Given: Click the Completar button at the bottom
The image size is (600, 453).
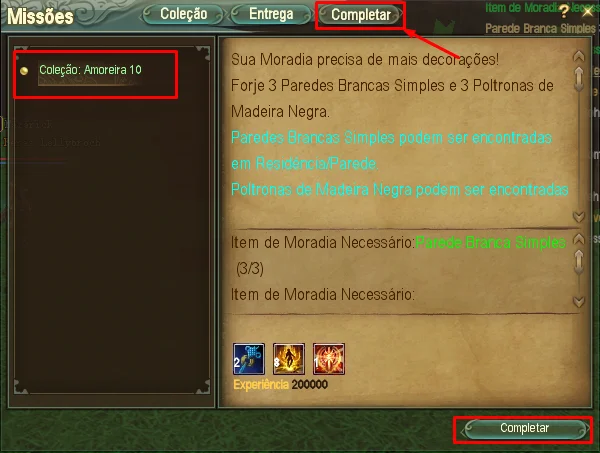Looking at the screenshot, I should (x=525, y=429).
